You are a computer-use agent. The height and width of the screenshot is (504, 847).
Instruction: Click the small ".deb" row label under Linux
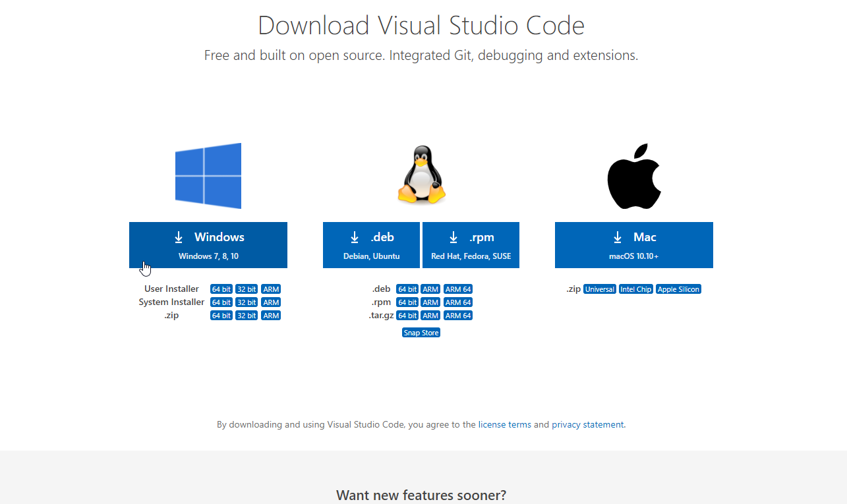tap(382, 289)
